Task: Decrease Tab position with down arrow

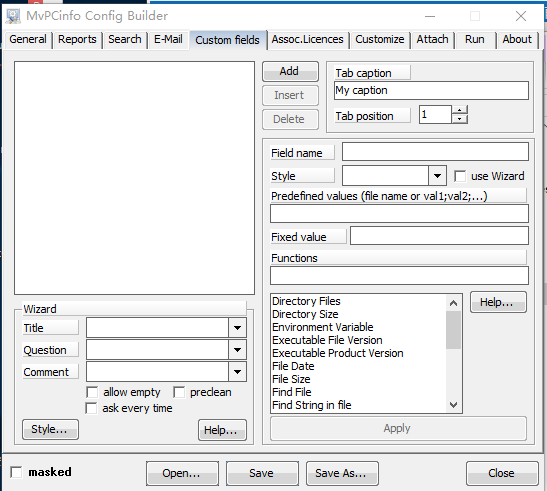Action: pos(460,119)
